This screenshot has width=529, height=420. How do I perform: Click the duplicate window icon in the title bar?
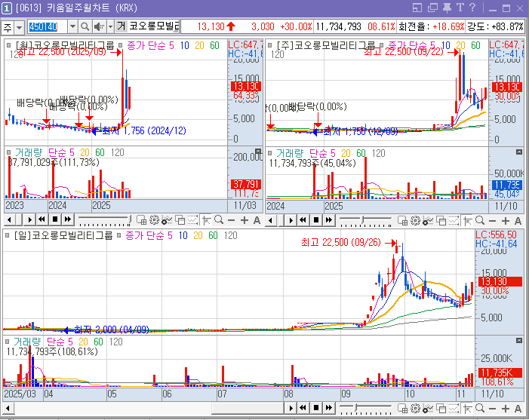[432, 8]
